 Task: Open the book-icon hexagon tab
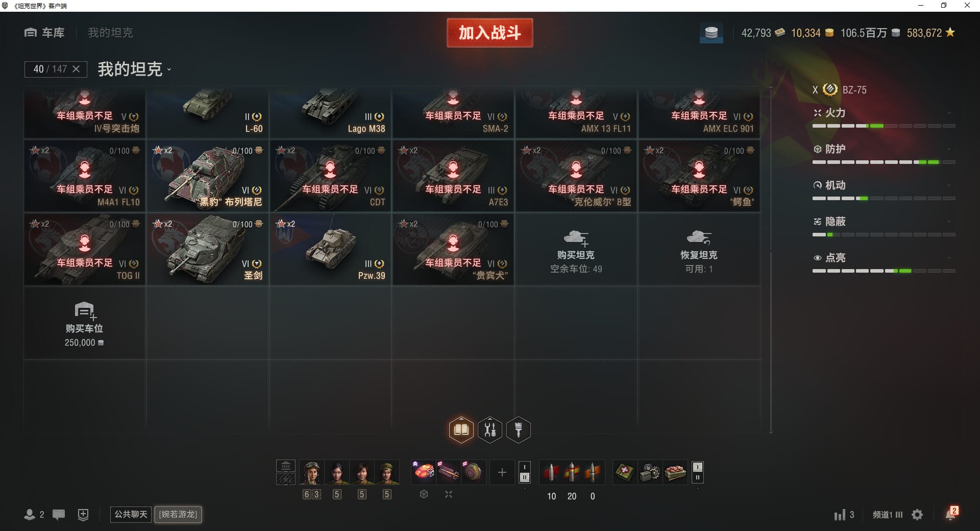461,429
